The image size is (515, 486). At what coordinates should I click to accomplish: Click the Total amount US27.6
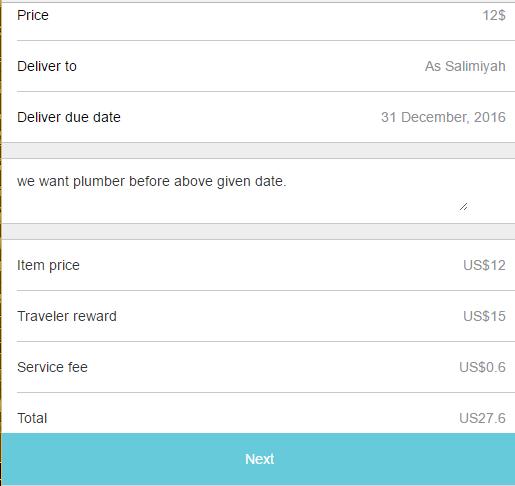point(482,418)
